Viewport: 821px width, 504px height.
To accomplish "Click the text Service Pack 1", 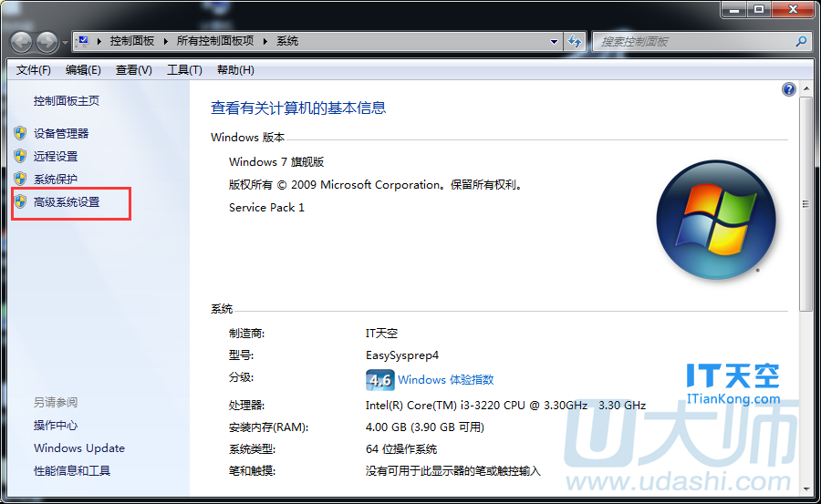I will 266,208.
